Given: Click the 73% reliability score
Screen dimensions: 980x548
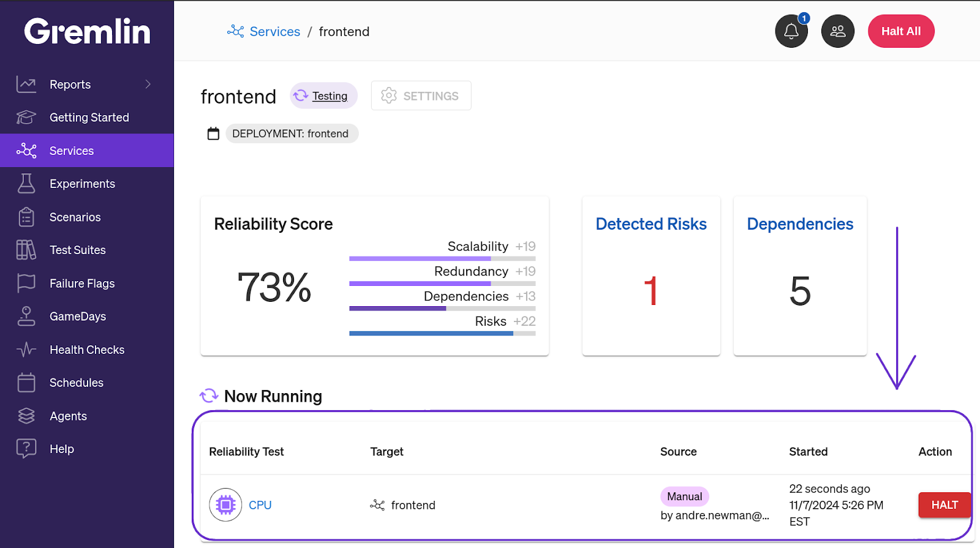Looking at the screenshot, I should click(274, 287).
